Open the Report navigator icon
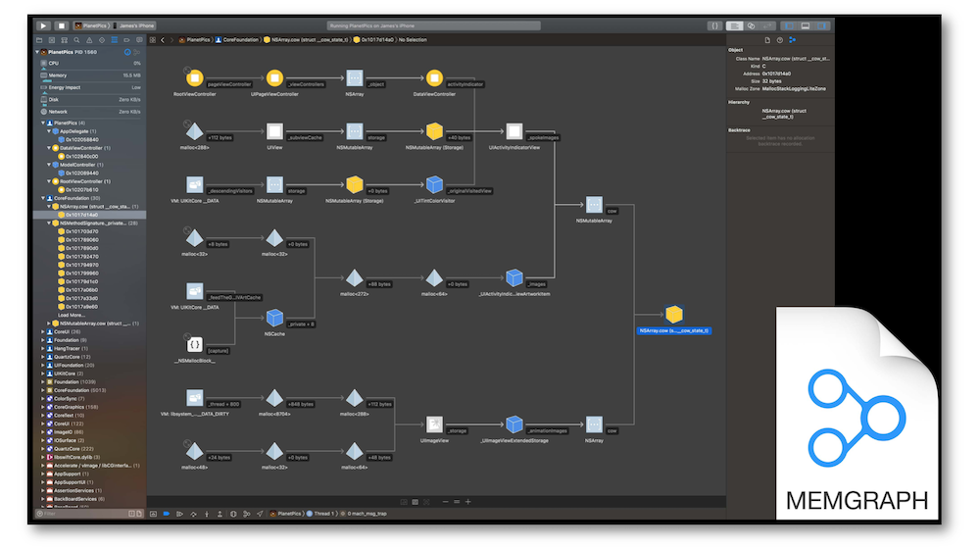The image size is (980, 548). point(139,40)
